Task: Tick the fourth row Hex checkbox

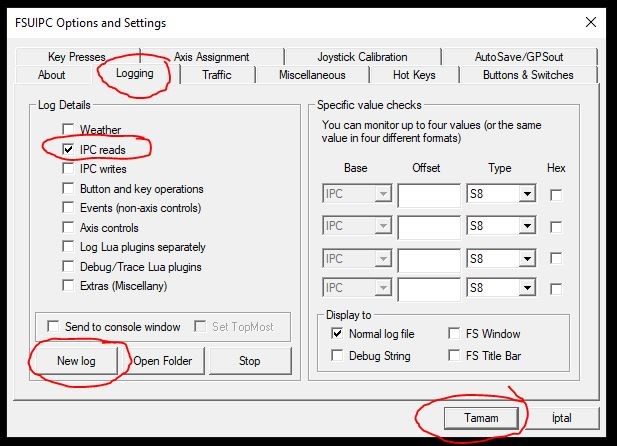Action: click(556, 289)
